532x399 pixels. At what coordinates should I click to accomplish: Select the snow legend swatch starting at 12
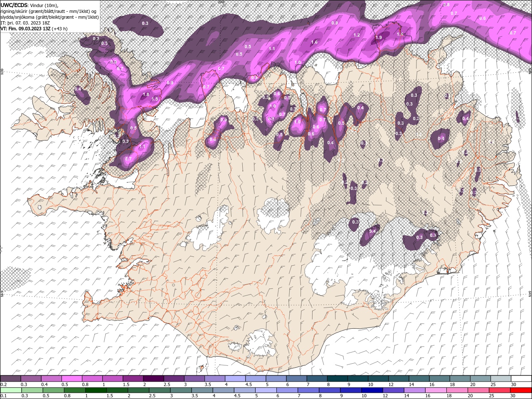[x=398, y=379]
